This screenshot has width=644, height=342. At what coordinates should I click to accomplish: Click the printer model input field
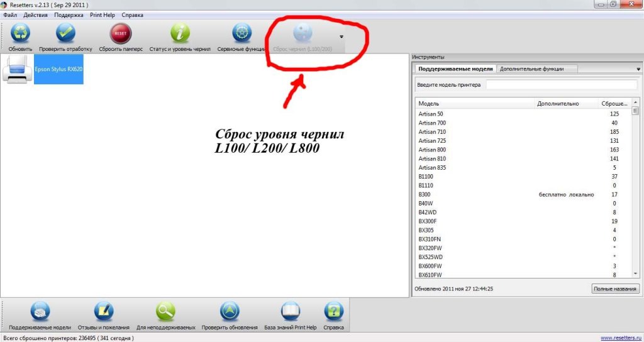[561, 85]
